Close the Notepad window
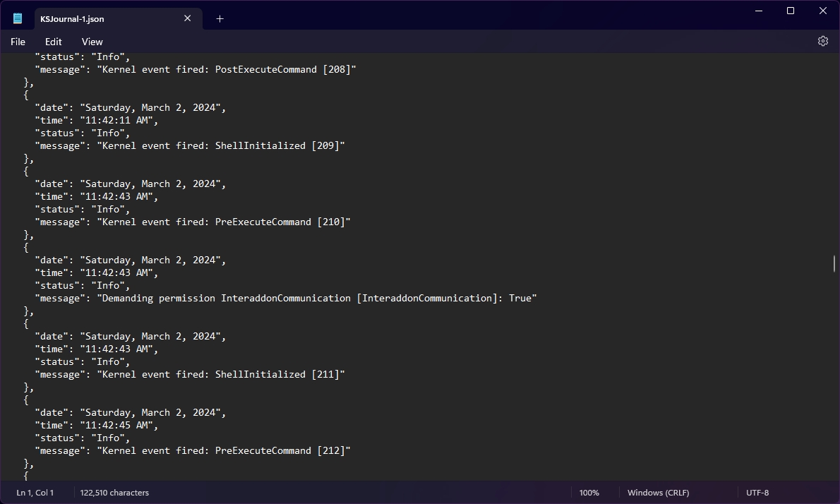 pyautogui.click(x=823, y=11)
